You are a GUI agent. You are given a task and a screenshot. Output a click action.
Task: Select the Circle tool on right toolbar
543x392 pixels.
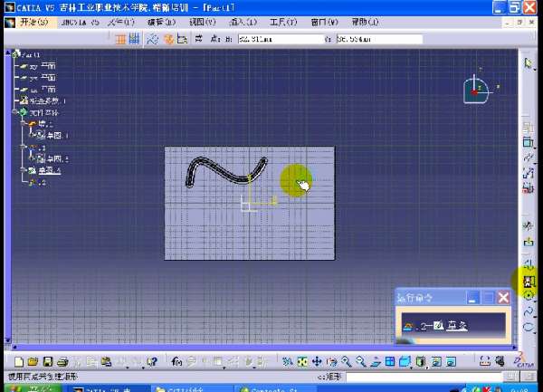[529, 295]
